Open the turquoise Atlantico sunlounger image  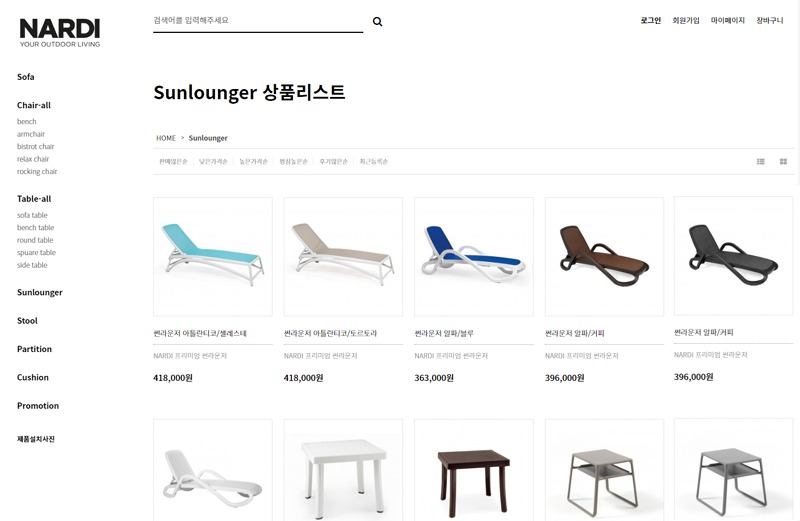pyautogui.click(x=213, y=257)
